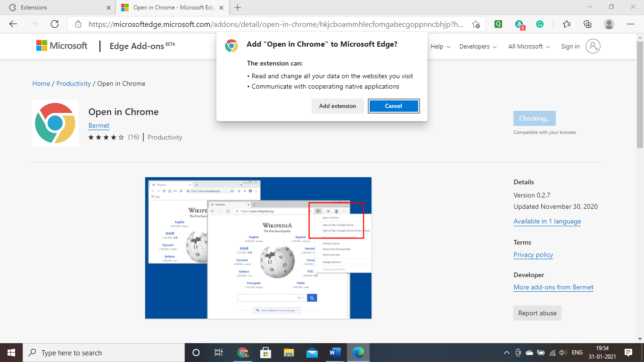Open a new browser tab
Image resolution: width=644 pixels, height=362 pixels.
238,8
